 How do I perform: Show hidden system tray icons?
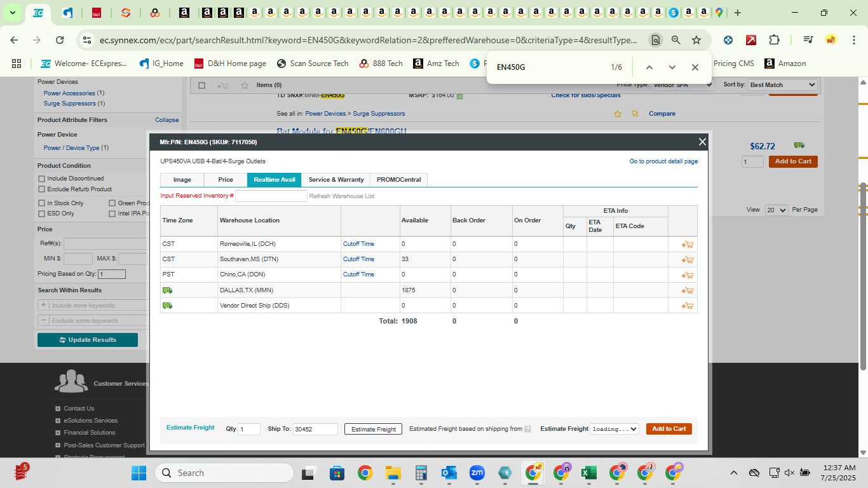(x=733, y=473)
